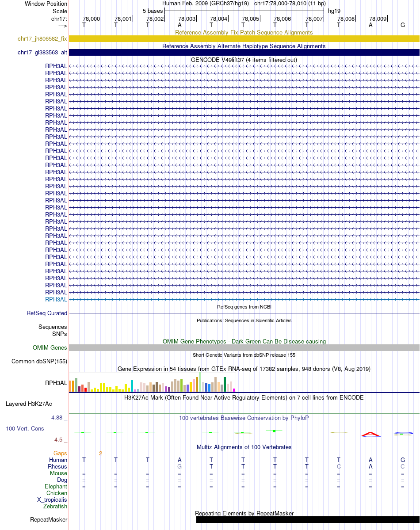Click the yellow chr17_jh806582_fix alignment bar
This screenshot has width=420, height=530.
point(244,39)
